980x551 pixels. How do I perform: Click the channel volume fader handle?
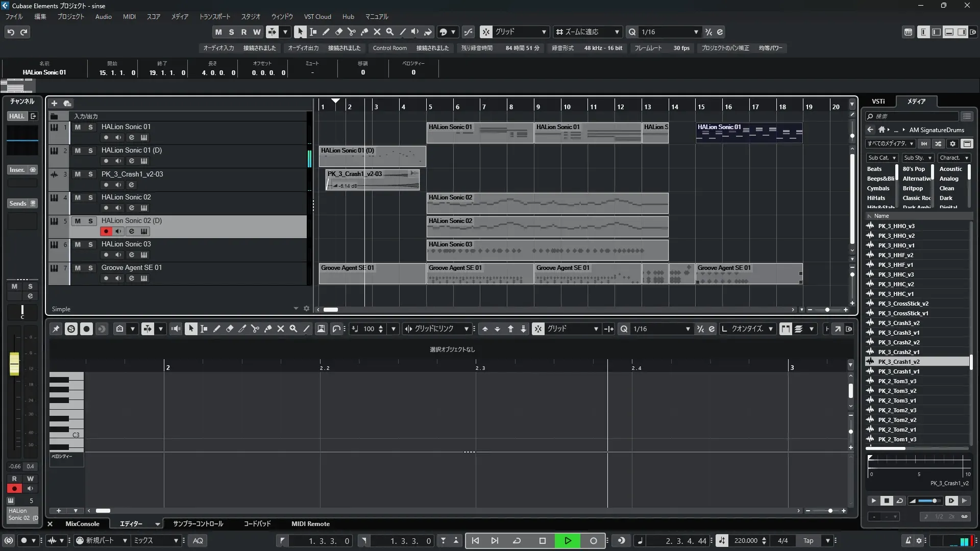click(x=14, y=363)
